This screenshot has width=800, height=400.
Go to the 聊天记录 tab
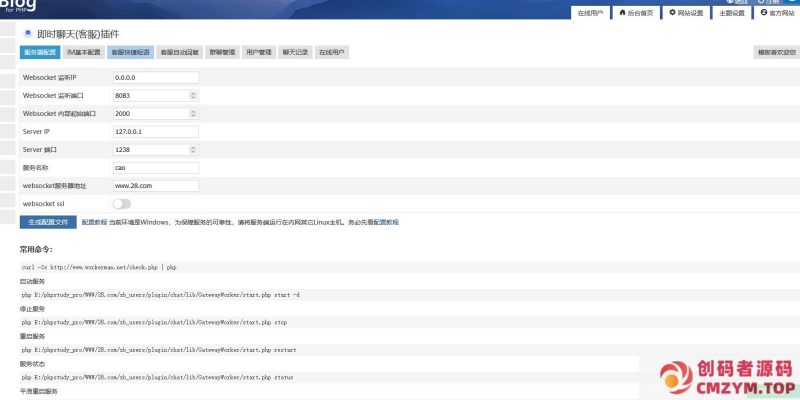coord(295,52)
